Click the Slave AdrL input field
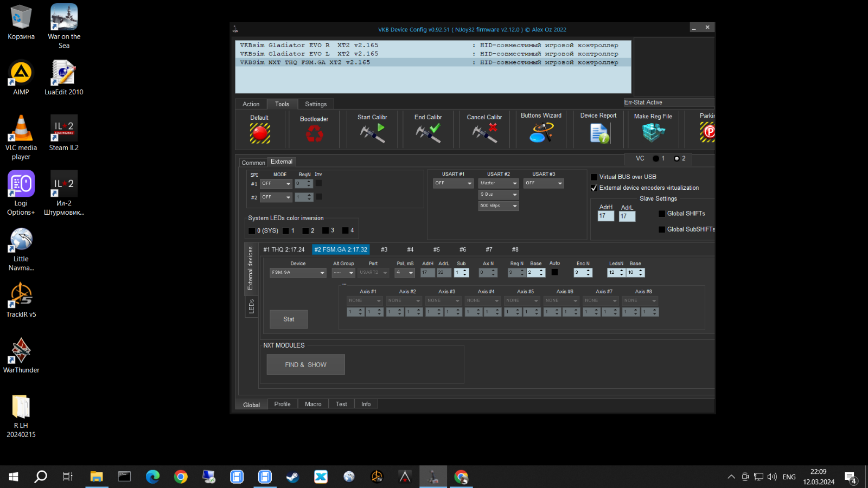 click(627, 216)
